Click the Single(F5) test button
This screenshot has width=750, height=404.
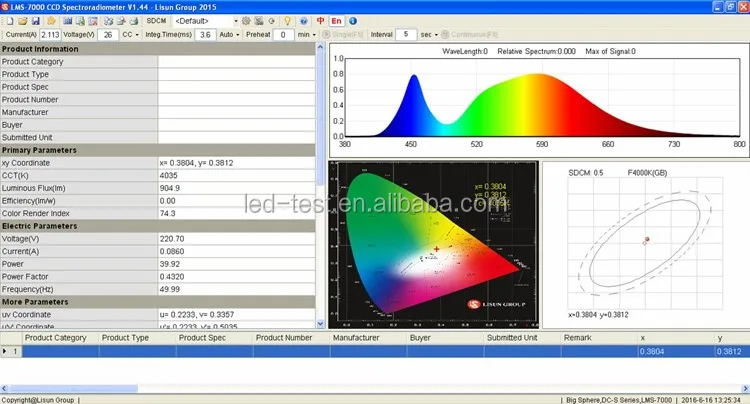tap(343, 34)
